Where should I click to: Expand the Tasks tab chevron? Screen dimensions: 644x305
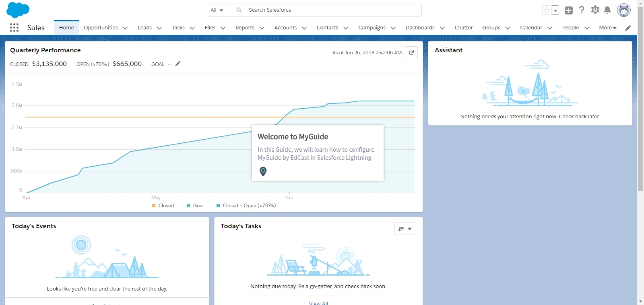click(192, 28)
